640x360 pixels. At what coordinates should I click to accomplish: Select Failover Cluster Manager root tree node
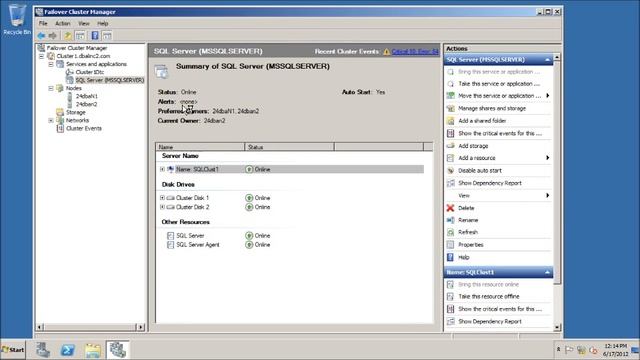coord(77,48)
